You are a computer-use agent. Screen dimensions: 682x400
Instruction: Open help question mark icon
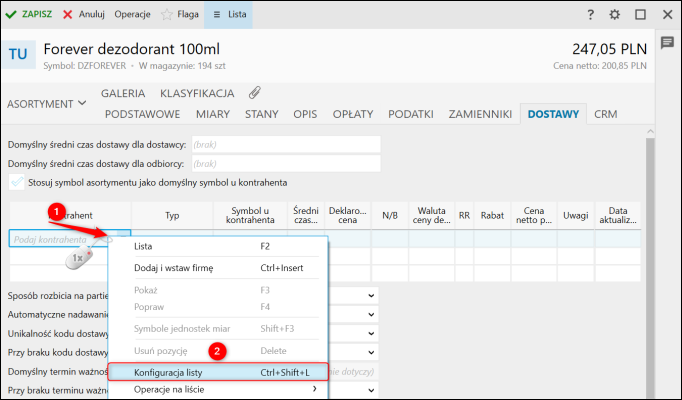click(x=590, y=14)
